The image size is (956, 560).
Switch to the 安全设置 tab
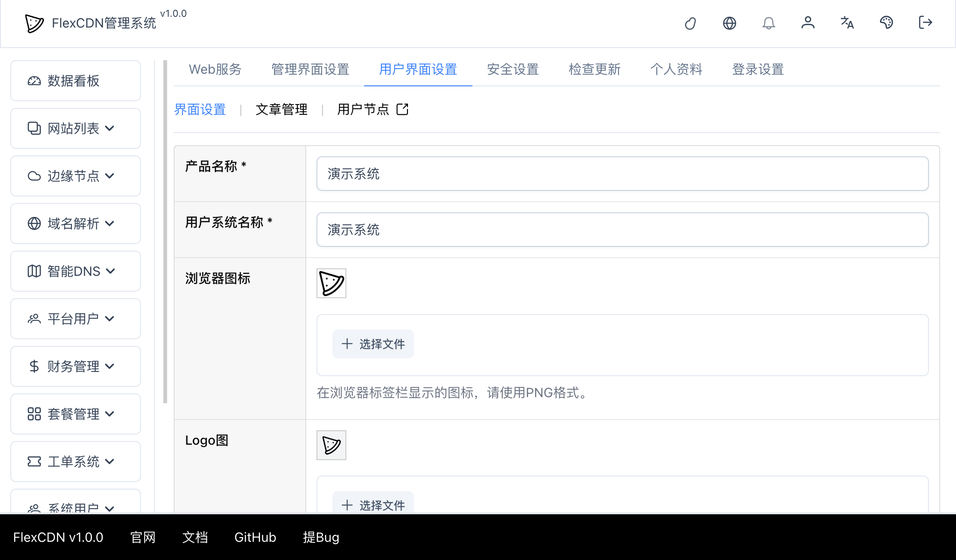point(513,70)
